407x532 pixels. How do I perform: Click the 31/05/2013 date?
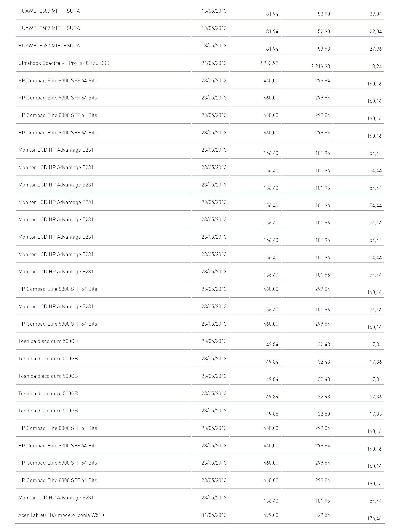coord(214,515)
